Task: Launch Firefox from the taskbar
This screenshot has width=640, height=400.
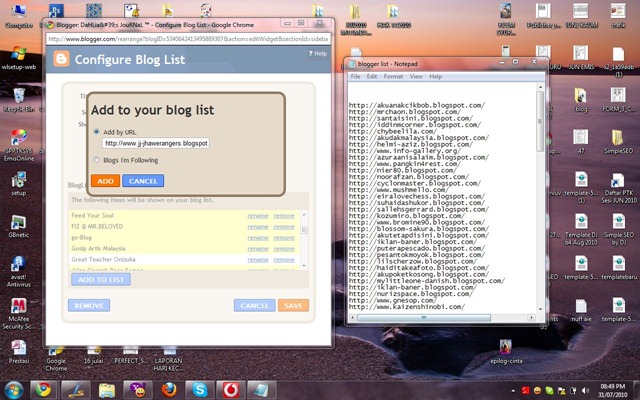Action: click(x=169, y=390)
